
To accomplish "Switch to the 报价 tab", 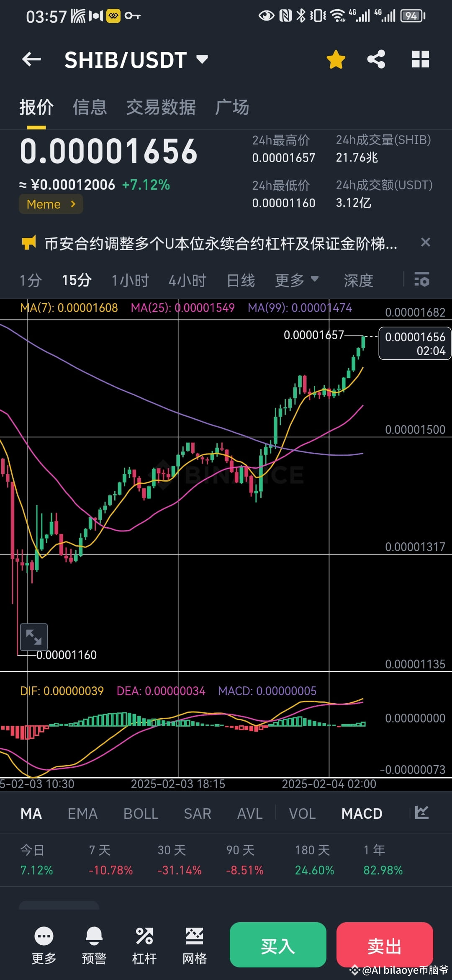I will coord(36,107).
